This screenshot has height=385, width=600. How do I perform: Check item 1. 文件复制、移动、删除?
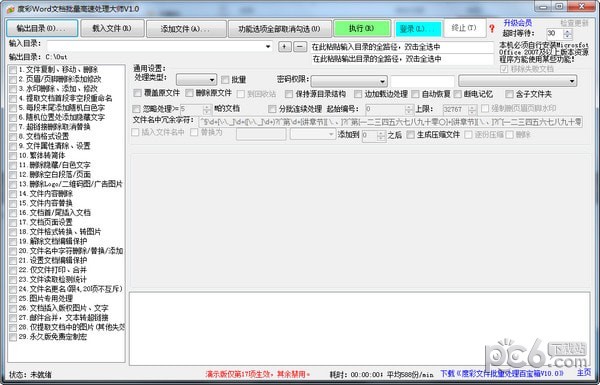pyautogui.click(x=13, y=70)
